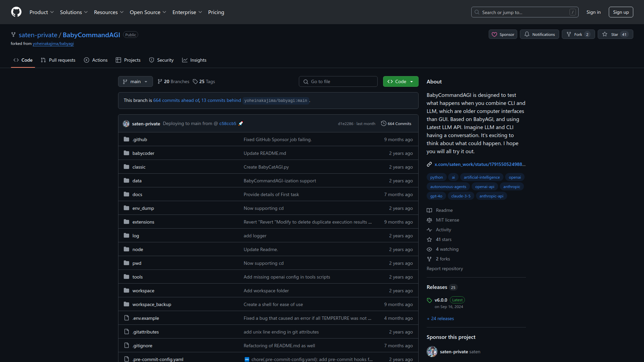This screenshot has width=644, height=362.
Task: Expand the Solutions menu
Action: 74,12
